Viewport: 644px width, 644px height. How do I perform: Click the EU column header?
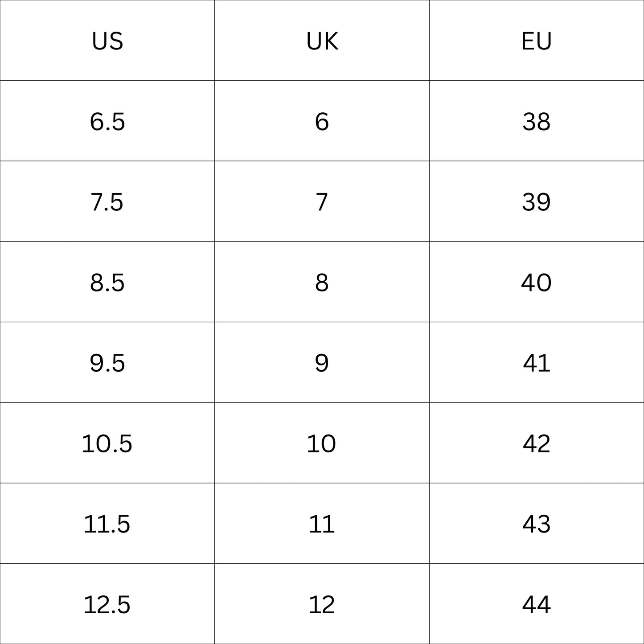pos(537,41)
